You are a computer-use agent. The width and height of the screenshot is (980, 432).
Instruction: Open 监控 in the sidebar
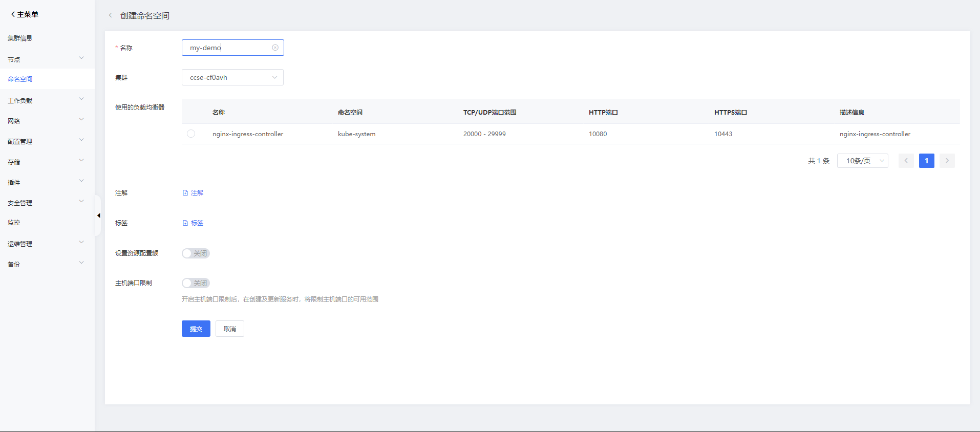pos(14,223)
